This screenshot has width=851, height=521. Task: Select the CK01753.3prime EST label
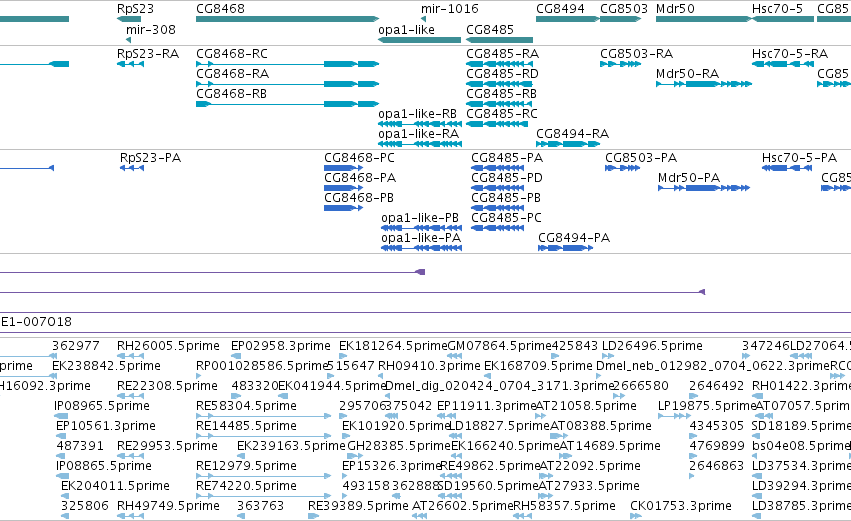click(x=681, y=506)
